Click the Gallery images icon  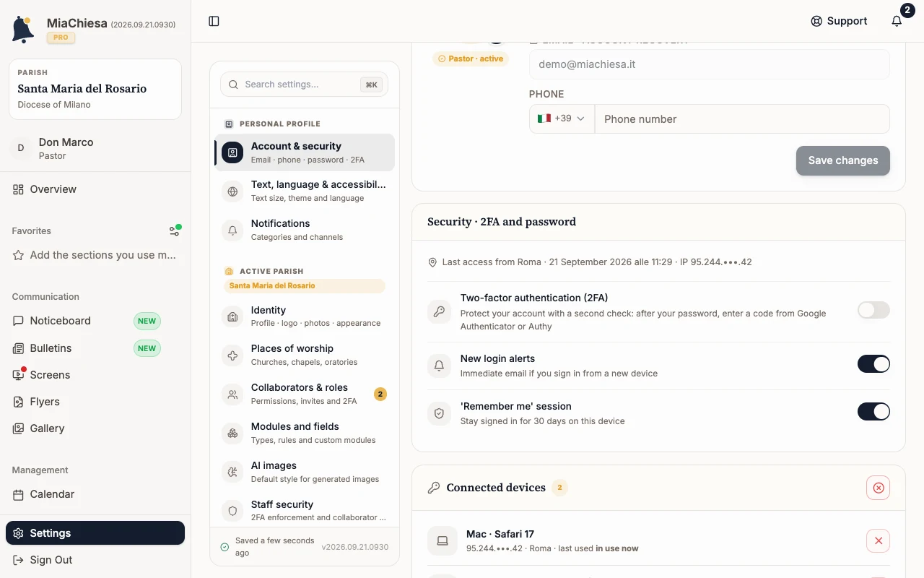tap(18, 428)
